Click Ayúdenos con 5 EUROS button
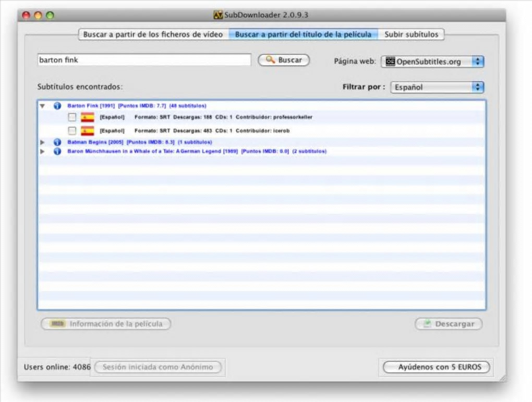The image size is (532, 402). tap(437, 367)
